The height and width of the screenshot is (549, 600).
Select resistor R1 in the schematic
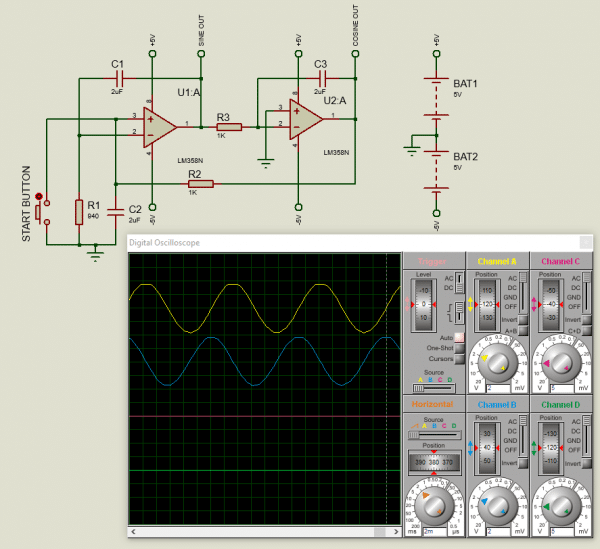79,212
